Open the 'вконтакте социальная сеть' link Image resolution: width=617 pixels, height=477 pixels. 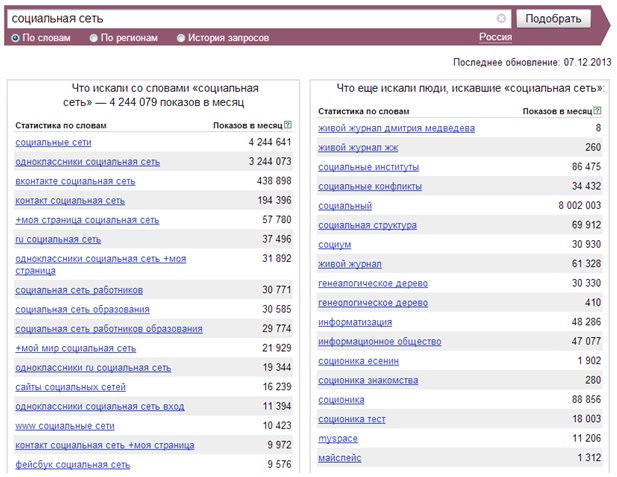pyautogui.click(x=75, y=181)
